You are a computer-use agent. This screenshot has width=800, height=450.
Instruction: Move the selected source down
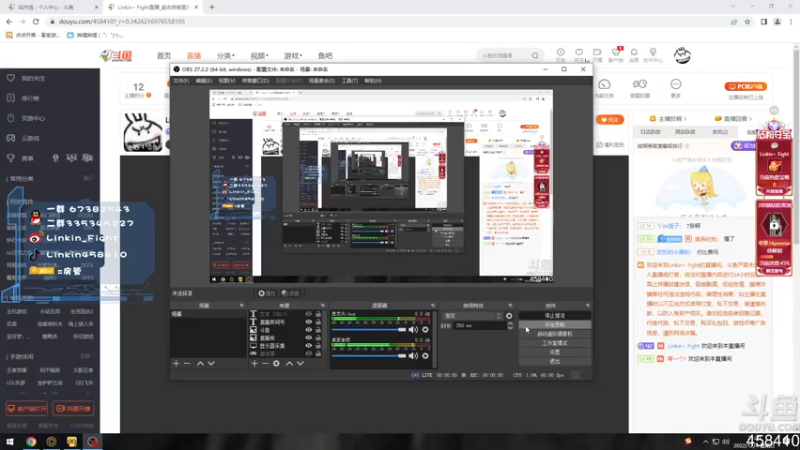point(301,363)
